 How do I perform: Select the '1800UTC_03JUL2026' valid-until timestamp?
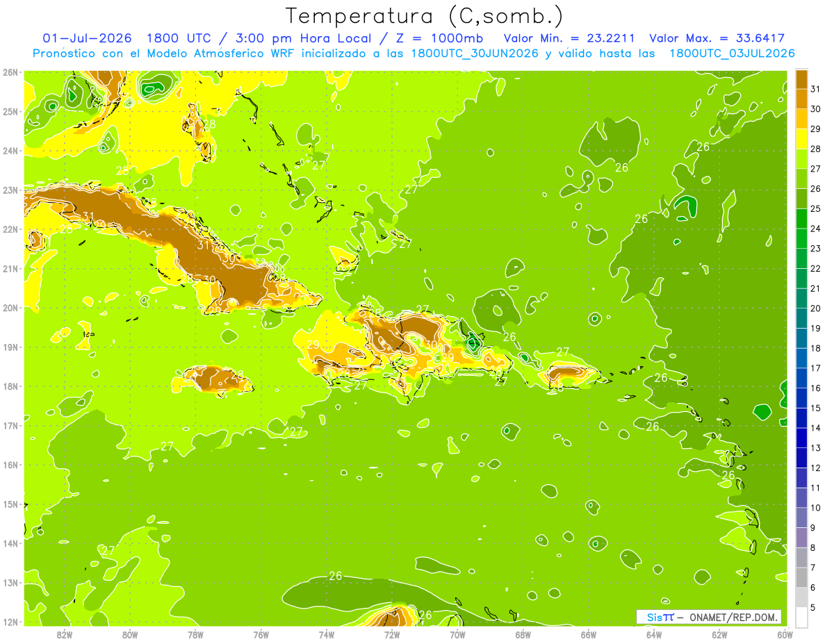click(733, 53)
